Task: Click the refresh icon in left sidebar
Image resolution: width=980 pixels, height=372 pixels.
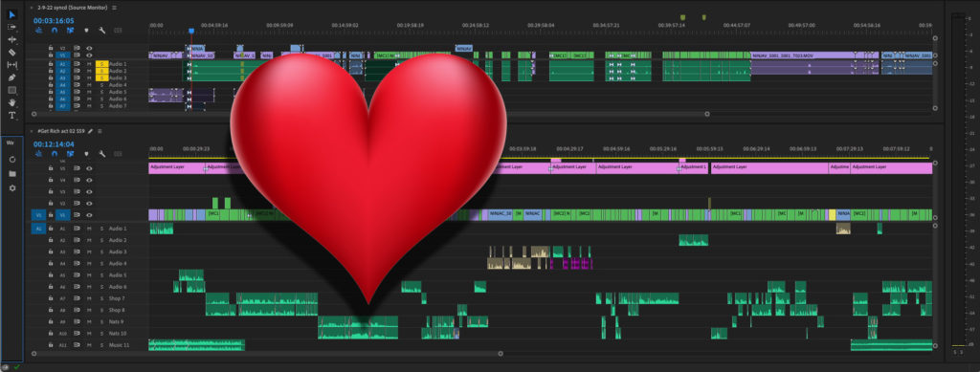Action: pos(11,159)
